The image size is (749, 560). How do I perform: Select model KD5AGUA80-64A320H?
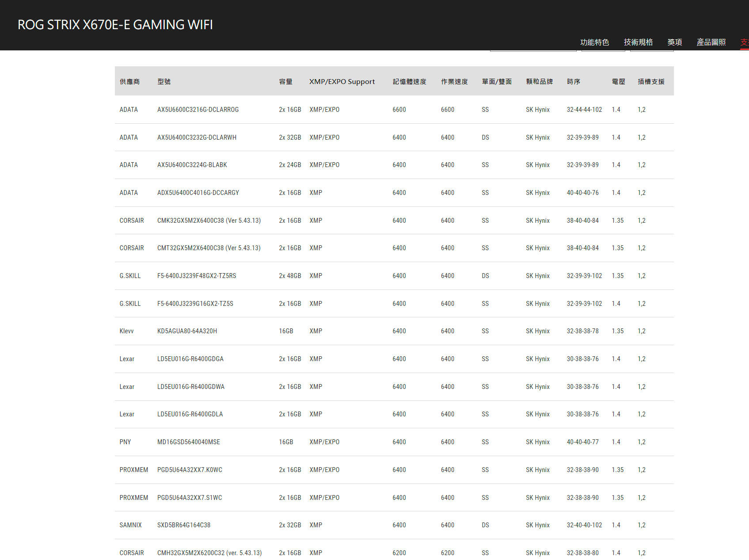pyautogui.click(x=187, y=331)
